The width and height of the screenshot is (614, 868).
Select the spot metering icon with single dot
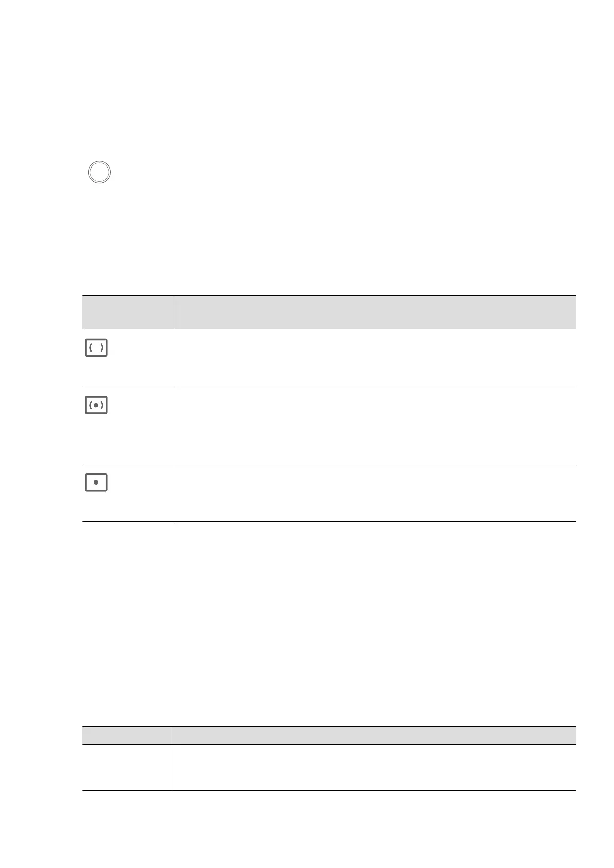[x=96, y=482]
